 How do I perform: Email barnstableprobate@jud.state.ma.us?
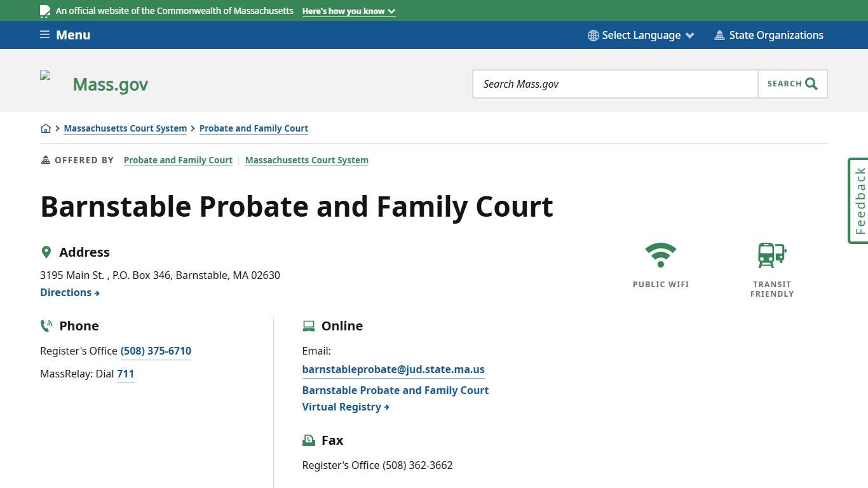pos(393,369)
